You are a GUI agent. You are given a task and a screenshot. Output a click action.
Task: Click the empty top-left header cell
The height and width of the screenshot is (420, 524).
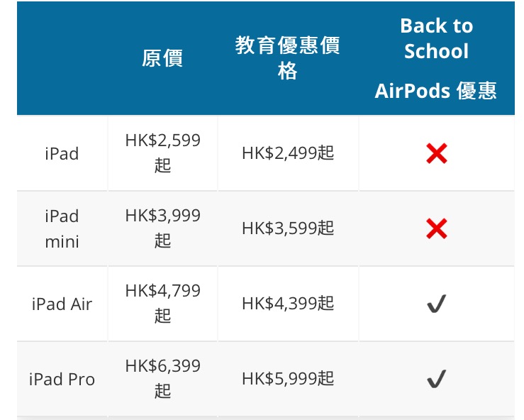pyautogui.click(x=62, y=58)
